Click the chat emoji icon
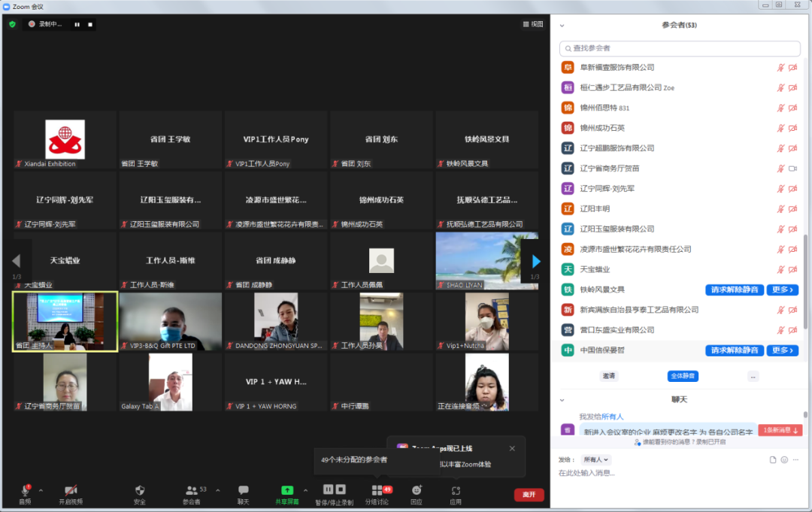Screen dimensions: 812x512 [784, 459]
